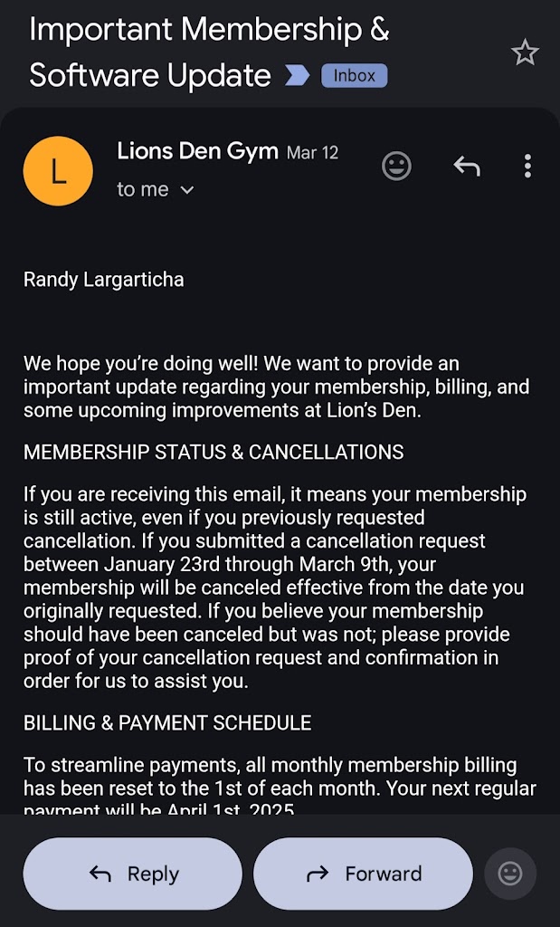
Task: Tap the Inbox label chip
Action: 354,75
